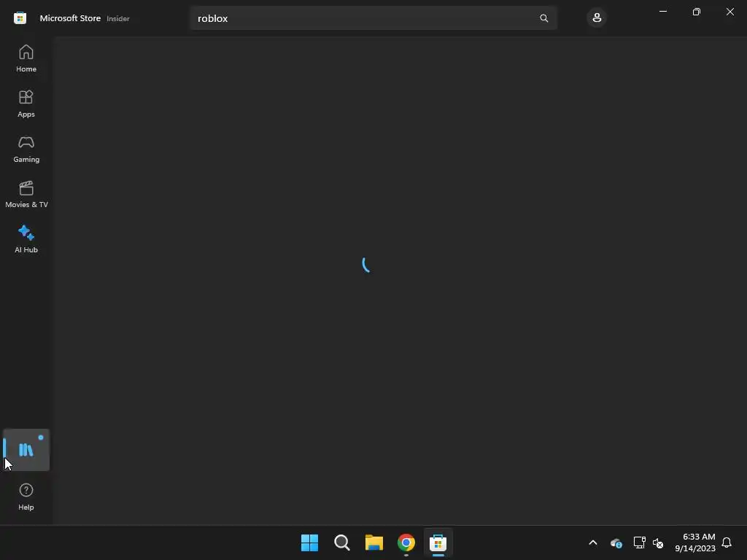Image resolution: width=747 pixels, height=560 pixels.
Task: Click the Insider label in title bar
Action: pos(118,18)
